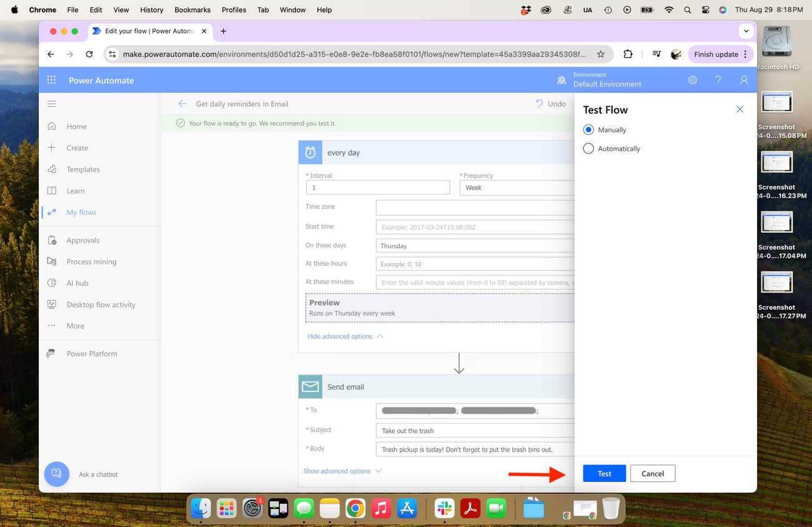Image resolution: width=812 pixels, height=527 pixels.
Task: Click the Subject field
Action: tap(475, 431)
